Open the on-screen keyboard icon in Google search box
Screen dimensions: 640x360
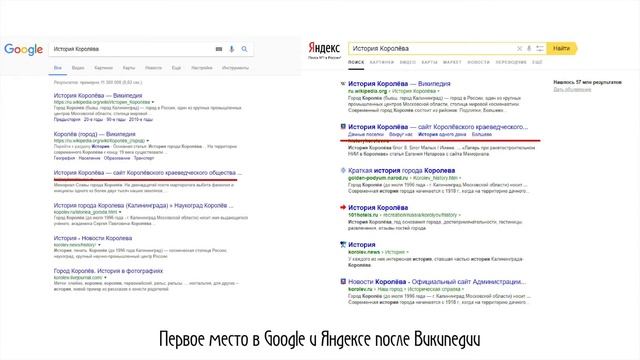click(219, 49)
